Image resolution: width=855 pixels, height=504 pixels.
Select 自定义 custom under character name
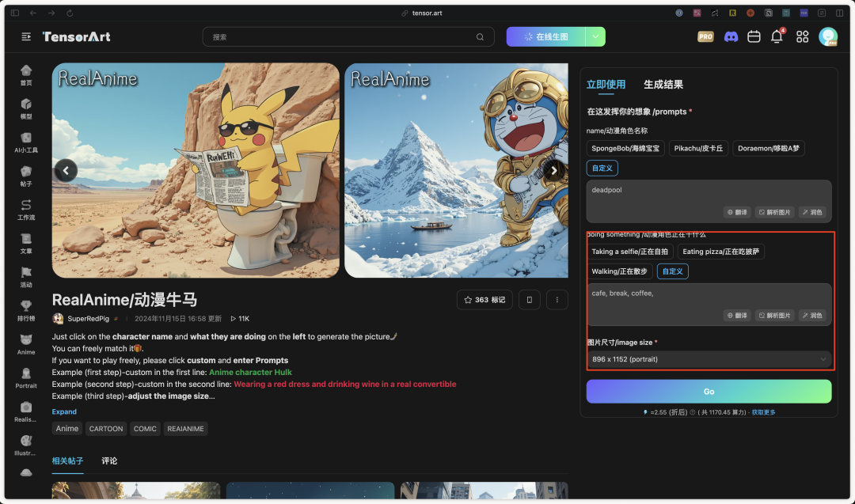coord(602,168)
